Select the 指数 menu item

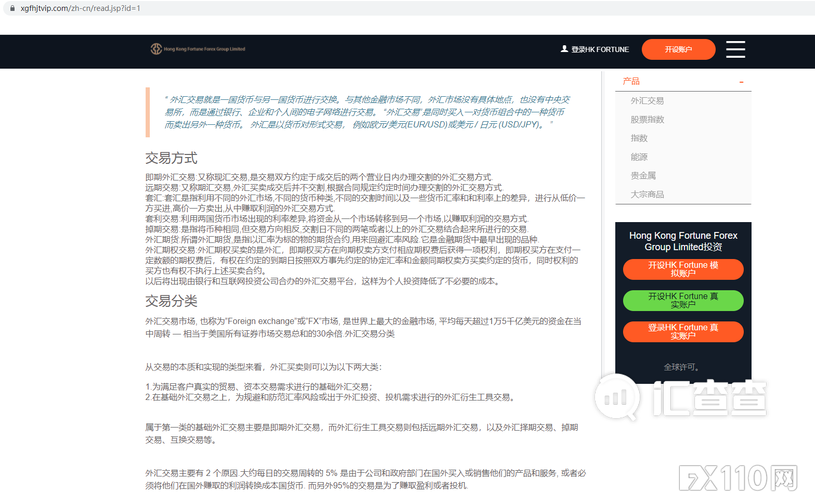pos(639,138)
